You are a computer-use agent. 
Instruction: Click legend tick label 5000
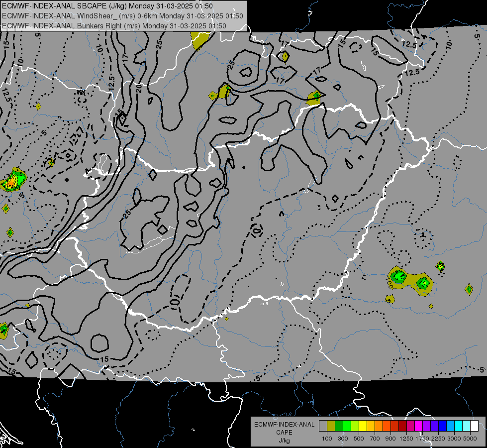pyautogui.click(x=470, y=439)
